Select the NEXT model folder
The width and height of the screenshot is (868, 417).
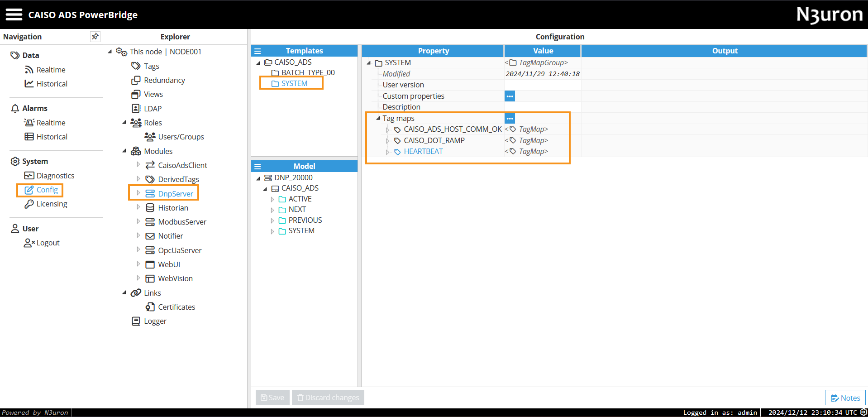tap(297, 209)
